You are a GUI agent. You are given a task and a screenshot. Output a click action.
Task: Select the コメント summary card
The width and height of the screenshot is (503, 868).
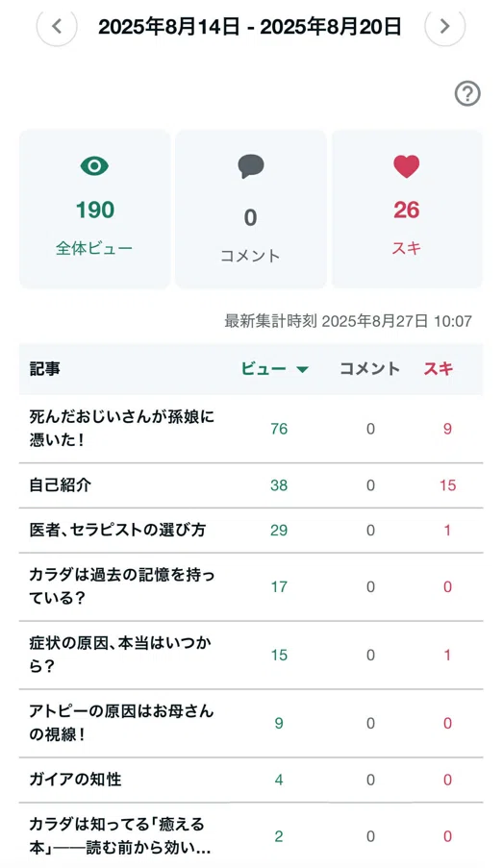click(x=251, y=210)
